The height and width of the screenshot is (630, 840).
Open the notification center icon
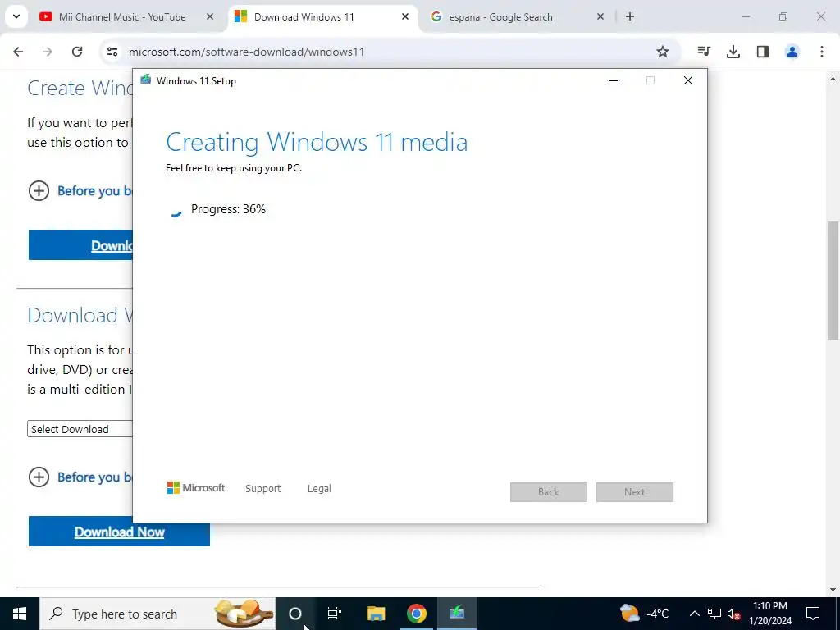click(813, 614)
